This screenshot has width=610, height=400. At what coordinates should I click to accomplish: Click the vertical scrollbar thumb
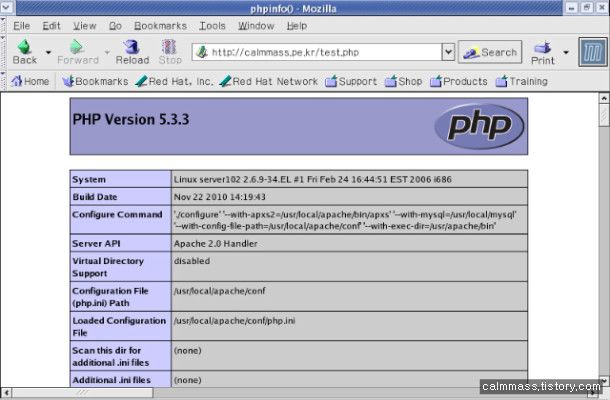(604, 115)
